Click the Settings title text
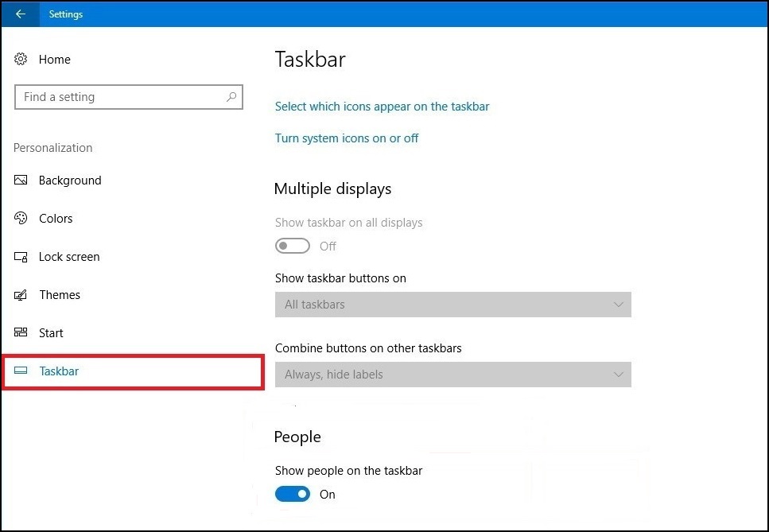 [66, 14]
